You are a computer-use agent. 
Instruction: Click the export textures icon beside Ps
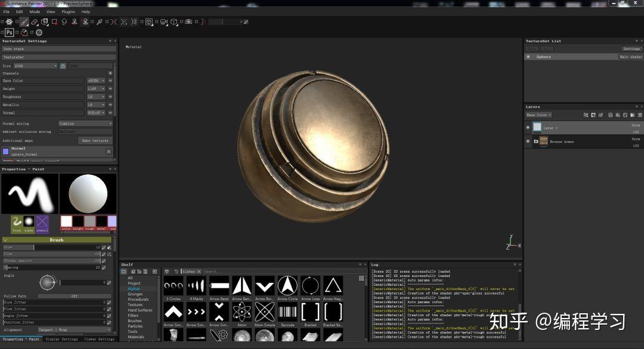coord(24,32)
